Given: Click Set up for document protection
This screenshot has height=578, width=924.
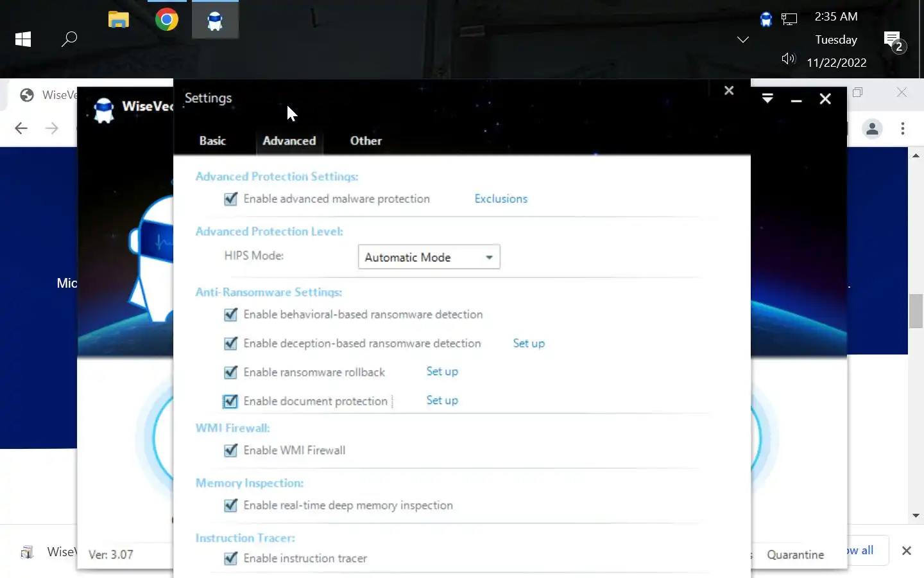Looking at the screenshot, I should point(442,401).
